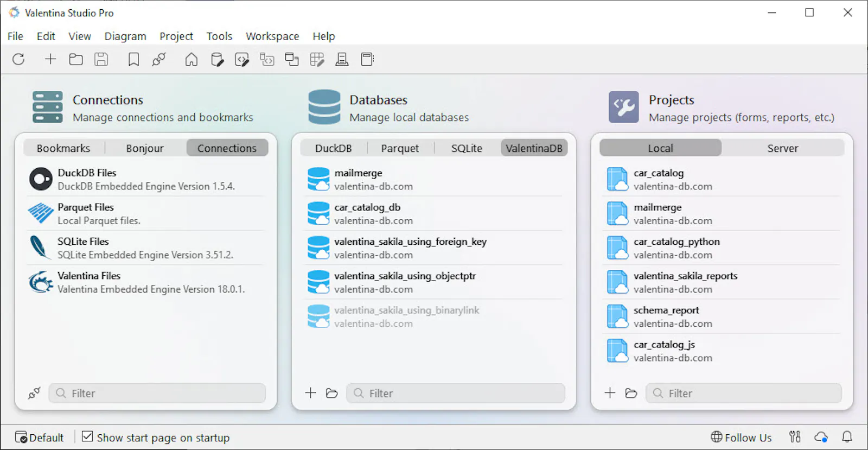Select valentina_sakila_using_objectptr database
This screenshot has height=450, width=868.
coord(433,282)
